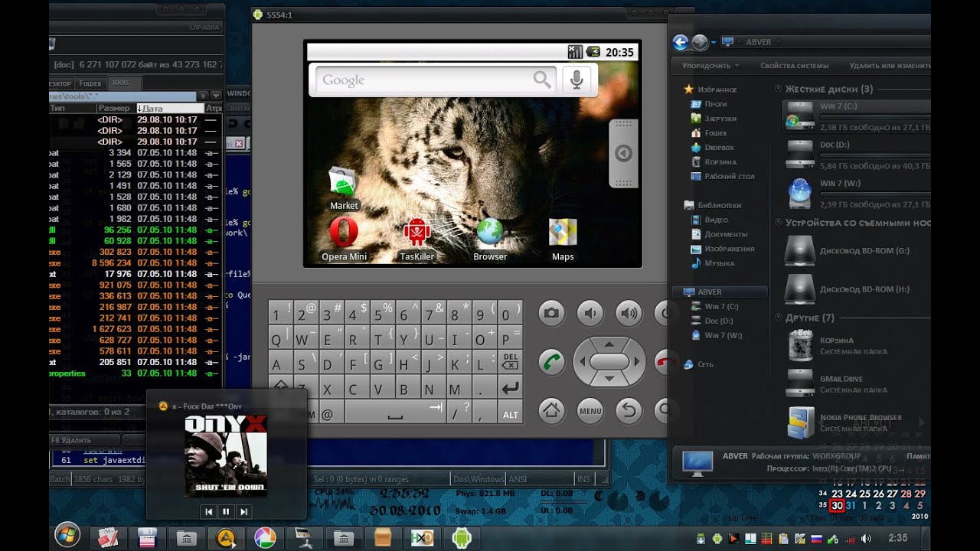Toggle the ALT key on emulator keyboard
The width and height of the screenshot is (980, 551).
[x=510, y=414]
